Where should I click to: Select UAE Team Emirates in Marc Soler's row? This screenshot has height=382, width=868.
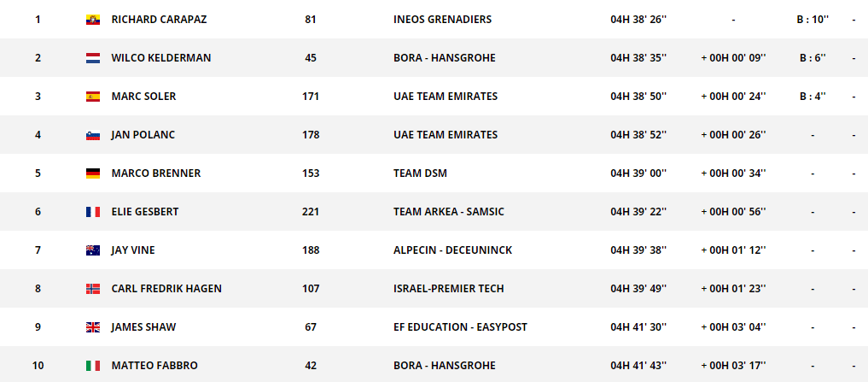click(446, 97)
